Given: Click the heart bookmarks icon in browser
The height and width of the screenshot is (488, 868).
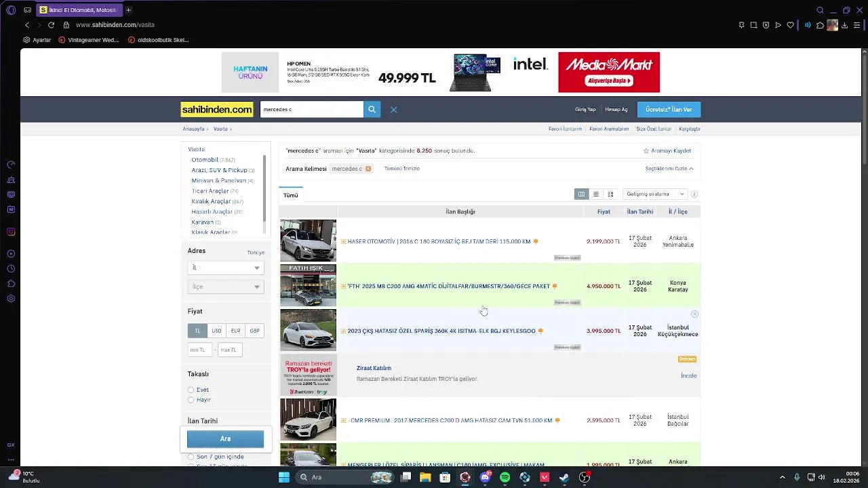Looking at the screenshot, I should pos(790,25).
